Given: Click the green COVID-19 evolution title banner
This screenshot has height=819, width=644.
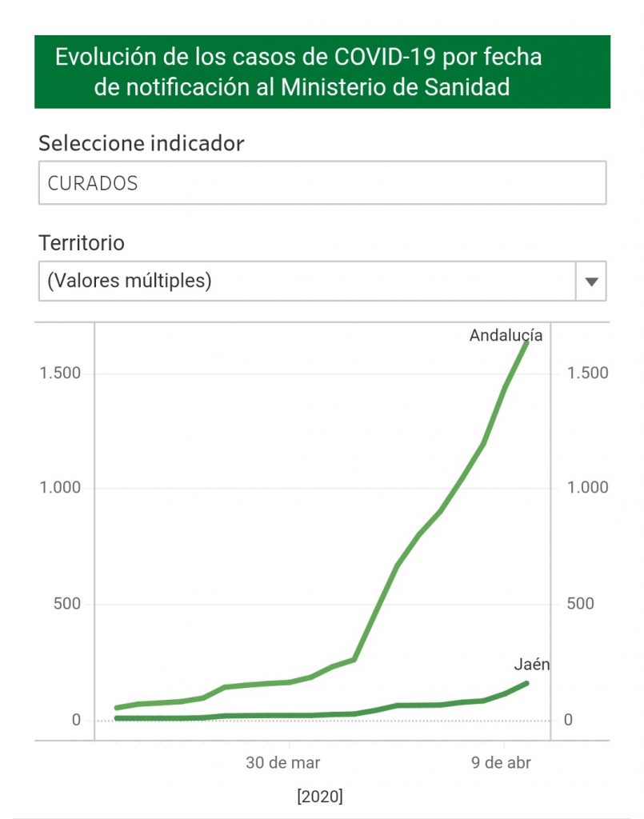Looking at the screenshot, I should coord(322,72).
